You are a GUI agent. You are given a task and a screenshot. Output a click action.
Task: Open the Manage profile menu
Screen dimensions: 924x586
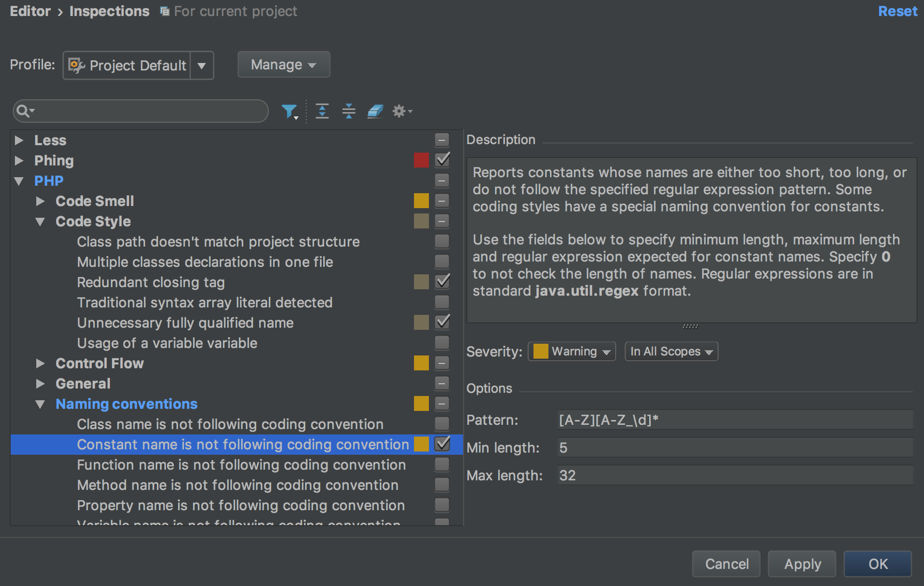tap(283, 65)
